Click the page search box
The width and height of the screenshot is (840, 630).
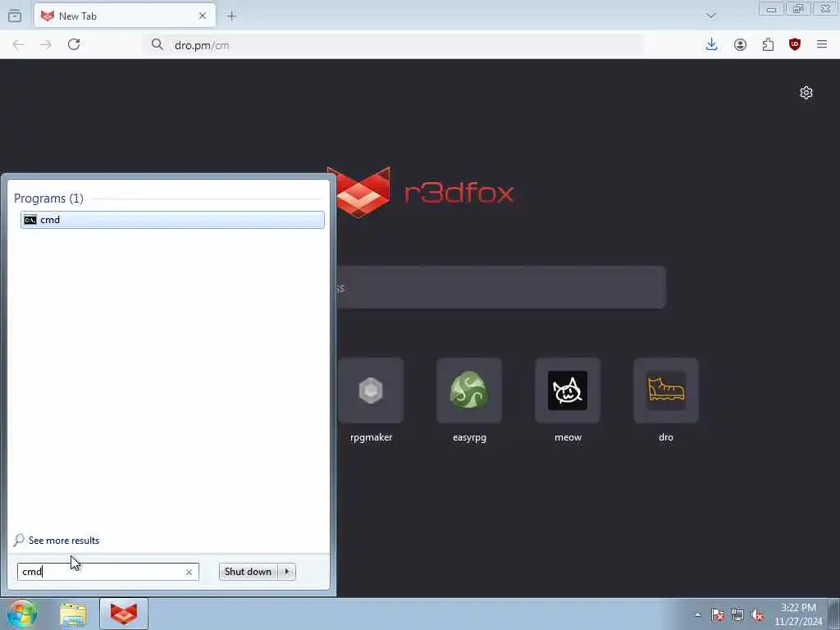(x=501, y=287)
